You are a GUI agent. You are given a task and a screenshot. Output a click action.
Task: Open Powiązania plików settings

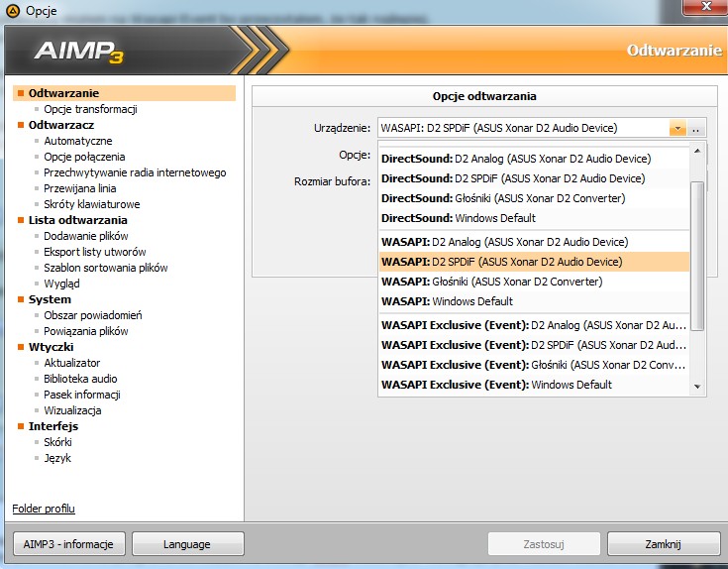(x=86, y=331)
